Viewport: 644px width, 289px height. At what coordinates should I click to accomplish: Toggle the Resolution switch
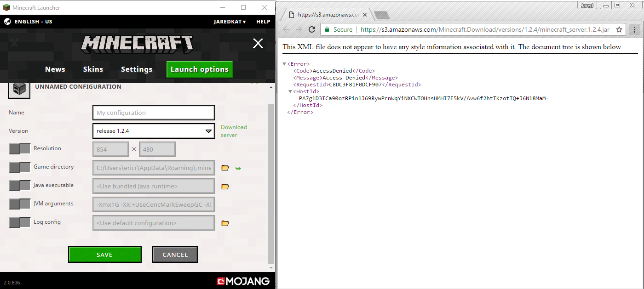(19, 149)
